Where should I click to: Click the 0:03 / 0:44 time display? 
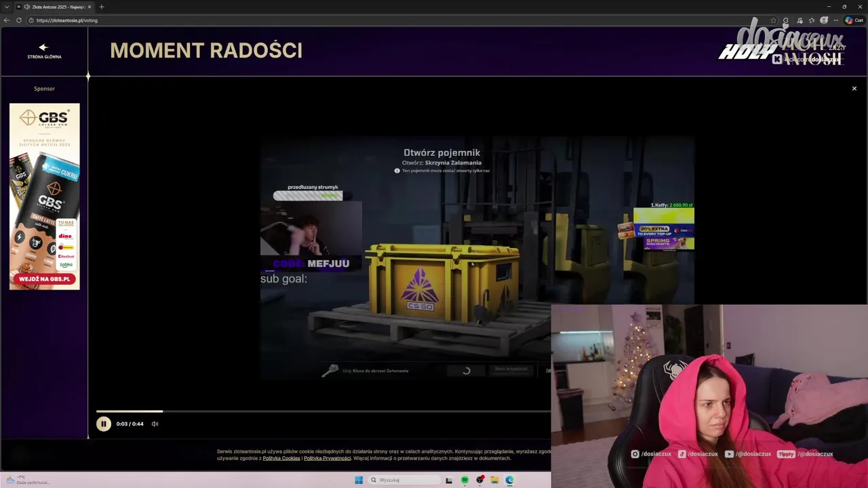[x=130, y=424]
